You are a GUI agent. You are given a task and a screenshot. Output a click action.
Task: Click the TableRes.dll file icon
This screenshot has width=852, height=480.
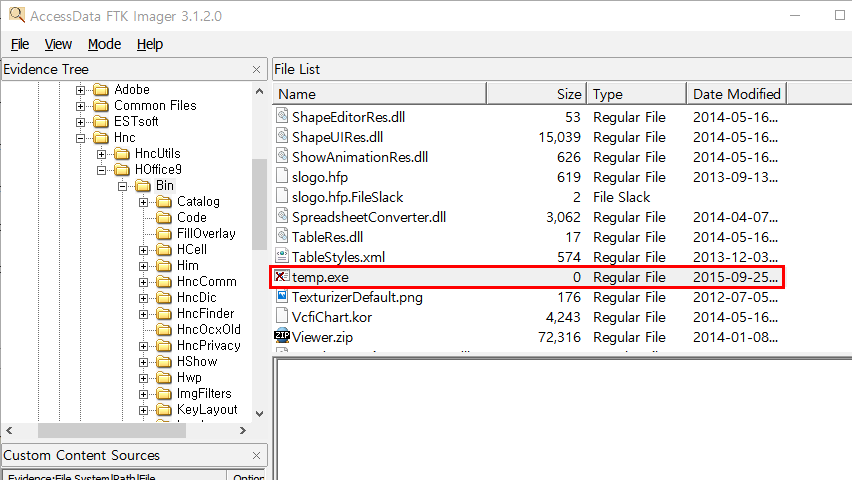pyautogui.click(x=282, y=236)
